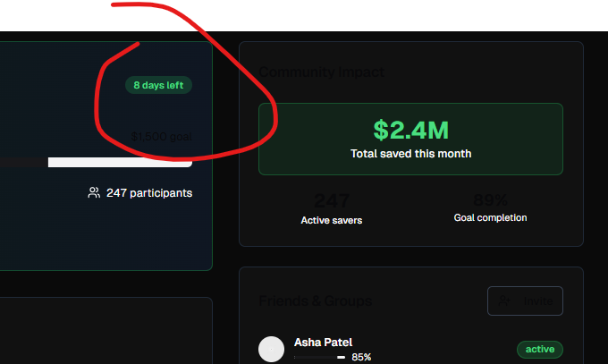Viewport: 608px width, 364px height.
Task: Open Asha Patel's round avatar
Action: 271,349
